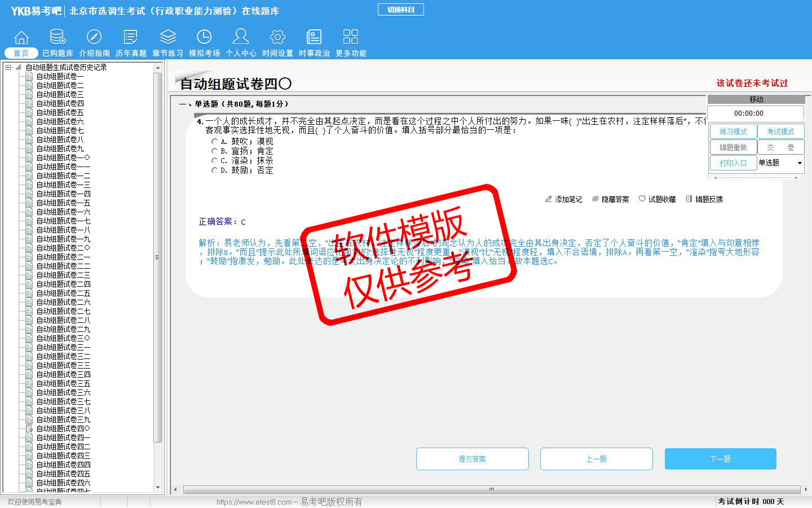Open 自动组题试卷二〇 in the tree
The width and height of the screenshot is (812, 508).
[63, 248]
